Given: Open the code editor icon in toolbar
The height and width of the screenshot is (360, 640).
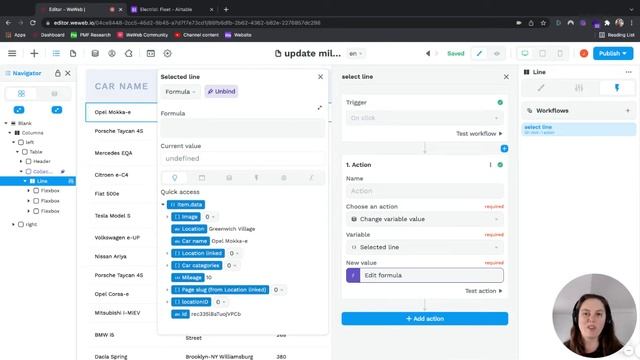Looking at the screenshot, I should 151,53.
